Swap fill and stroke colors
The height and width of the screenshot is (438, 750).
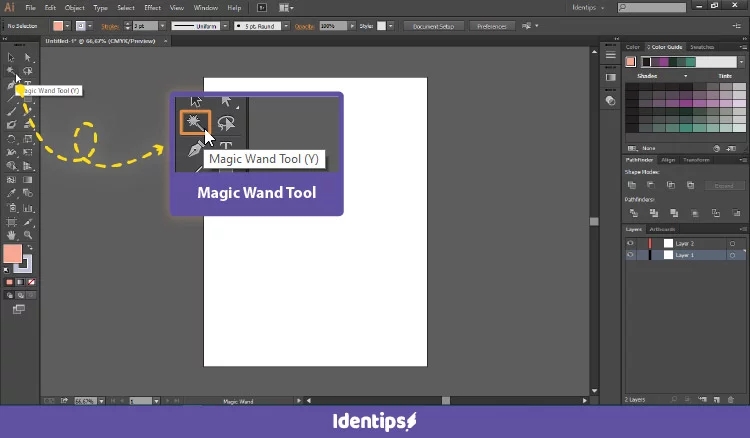tap(30, 247)
